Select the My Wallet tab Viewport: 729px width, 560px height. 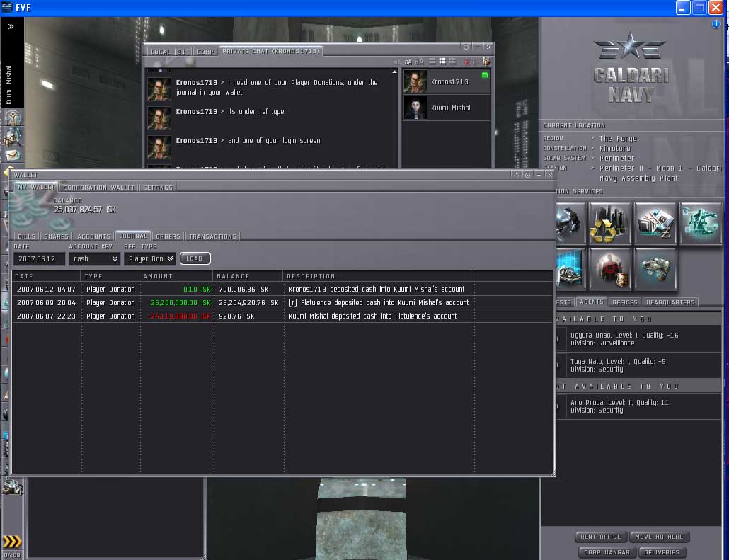pyautogui.click(x=36, y=187)
